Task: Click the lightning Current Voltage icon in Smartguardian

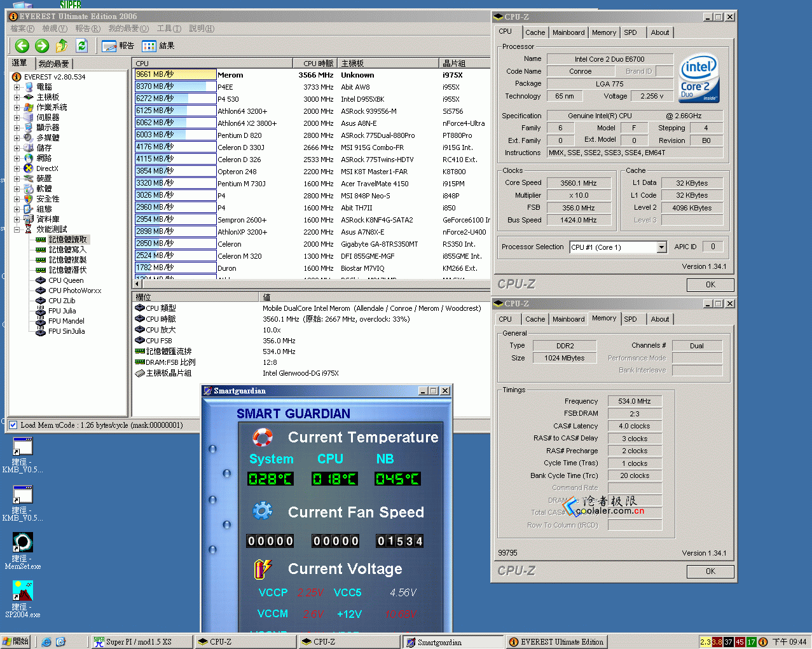Action: pyautogui.click(x=263, y=569)
